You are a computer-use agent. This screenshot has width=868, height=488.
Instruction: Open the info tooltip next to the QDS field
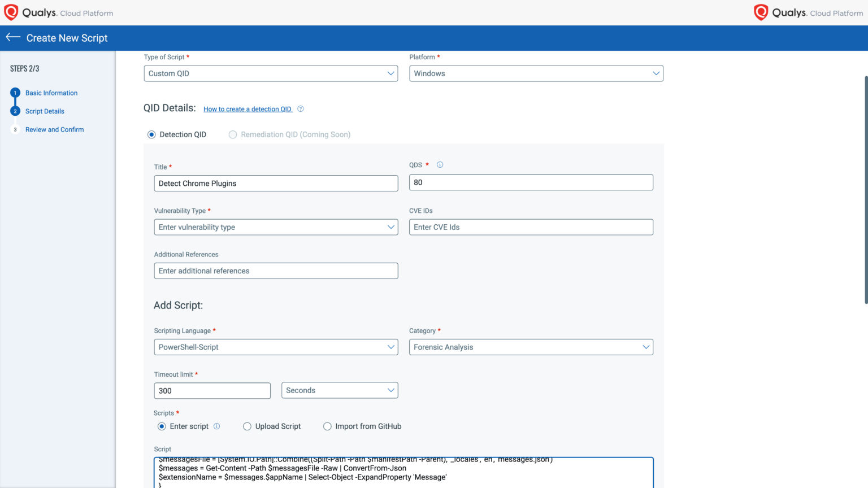[x=440, y=164]
